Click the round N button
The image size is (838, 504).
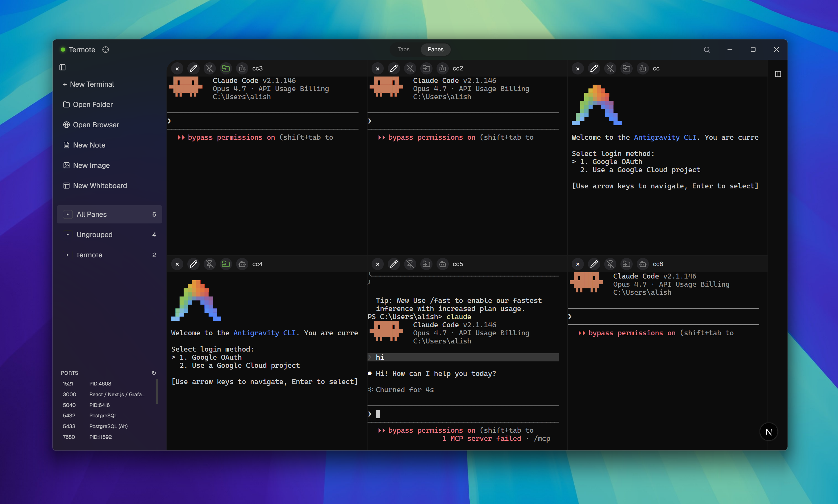[x=768, y=432]
